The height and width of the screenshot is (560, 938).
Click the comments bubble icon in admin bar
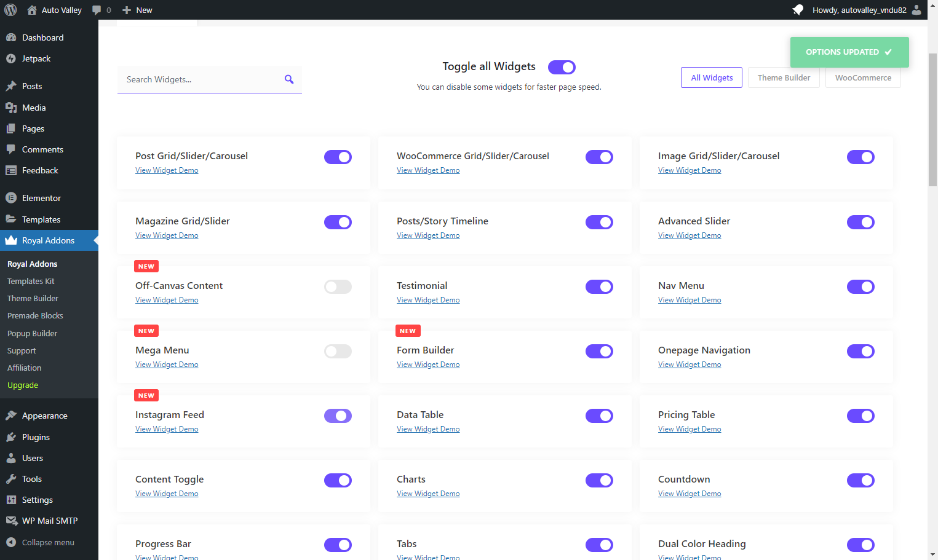coord(97,10)
